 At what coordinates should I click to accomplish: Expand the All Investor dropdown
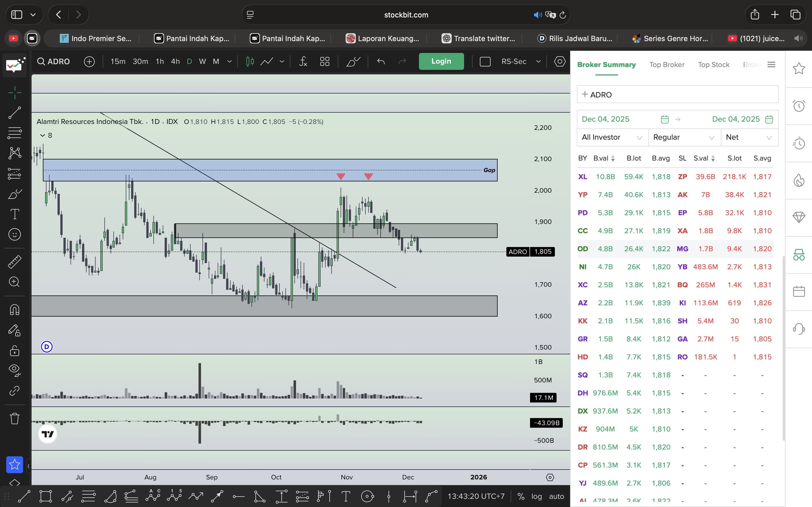(x=612, y=137)
